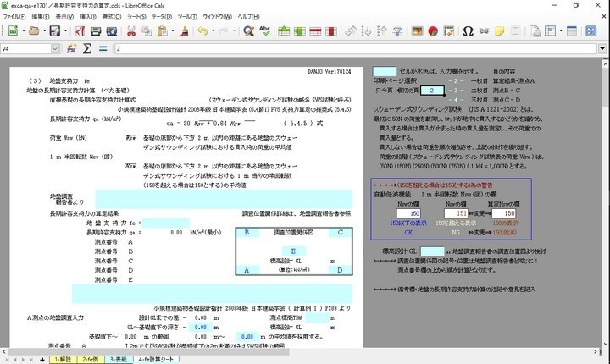Toggle the Print Preview icon
The height and width of the screenshot is (364, 610).
112,31
